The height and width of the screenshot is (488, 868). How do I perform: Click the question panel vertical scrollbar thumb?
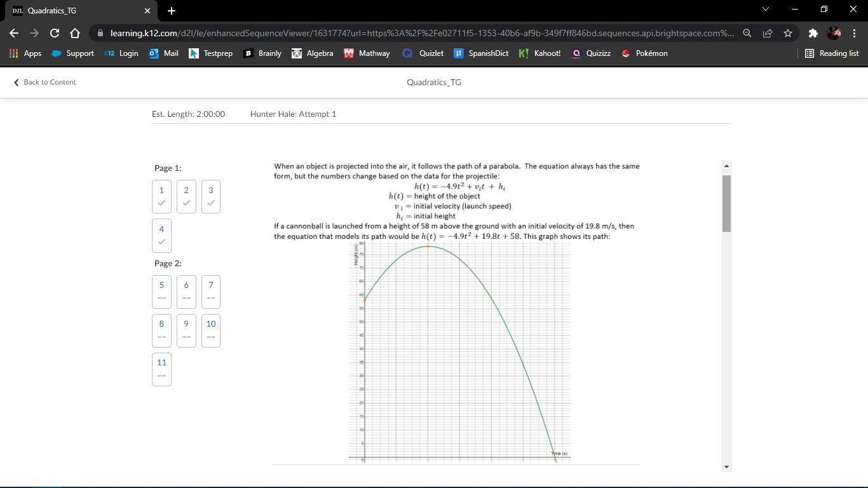pos(726,203)
